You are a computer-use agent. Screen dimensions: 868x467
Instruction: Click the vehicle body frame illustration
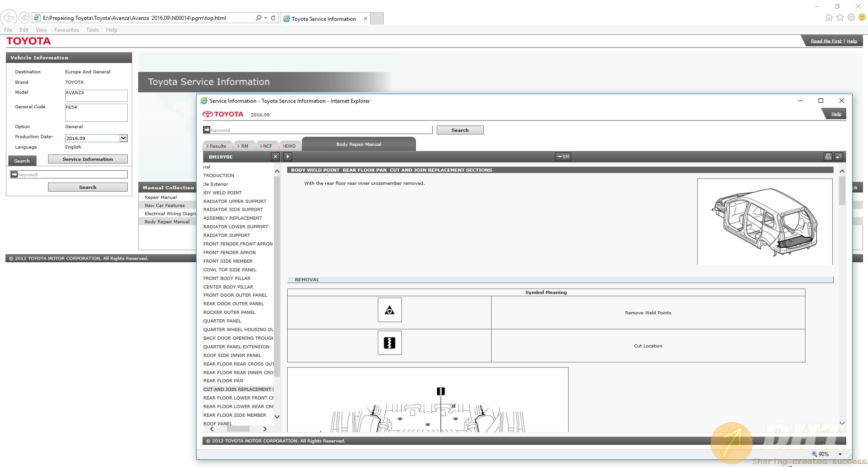click(765, 221)
